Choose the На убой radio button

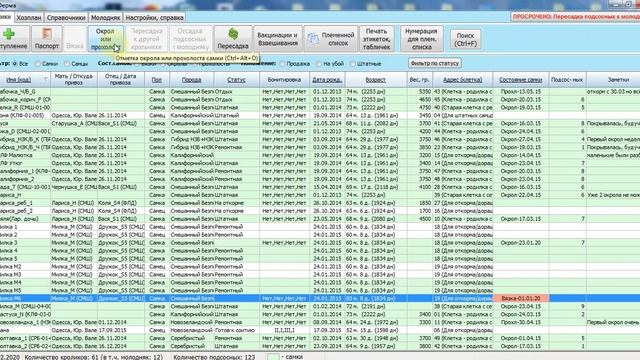coord(319,64)
